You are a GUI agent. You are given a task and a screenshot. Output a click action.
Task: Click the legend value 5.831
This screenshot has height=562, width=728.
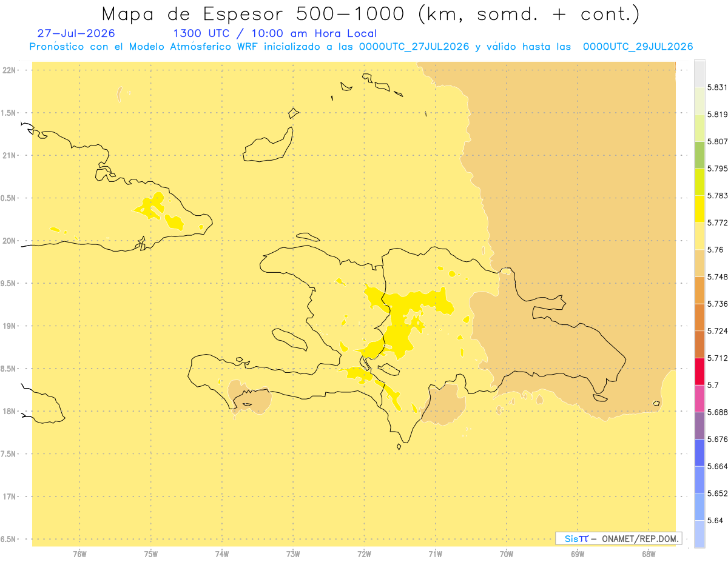pyautogui.click(x=717, y=87)
